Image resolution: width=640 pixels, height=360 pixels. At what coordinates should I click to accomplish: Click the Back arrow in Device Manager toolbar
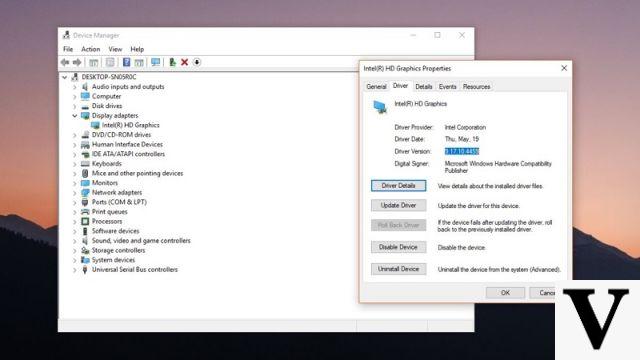[65, 62]
